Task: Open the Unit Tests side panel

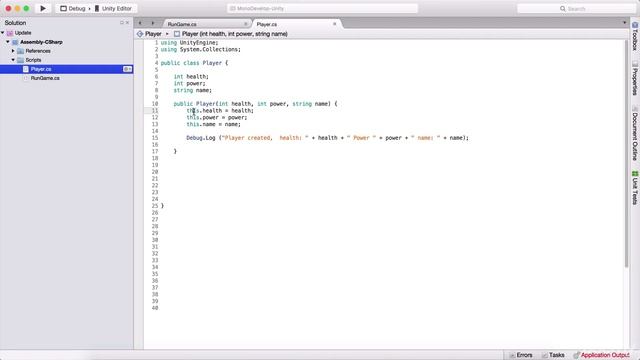Action: pyautogui.click(x=635, y=188)
